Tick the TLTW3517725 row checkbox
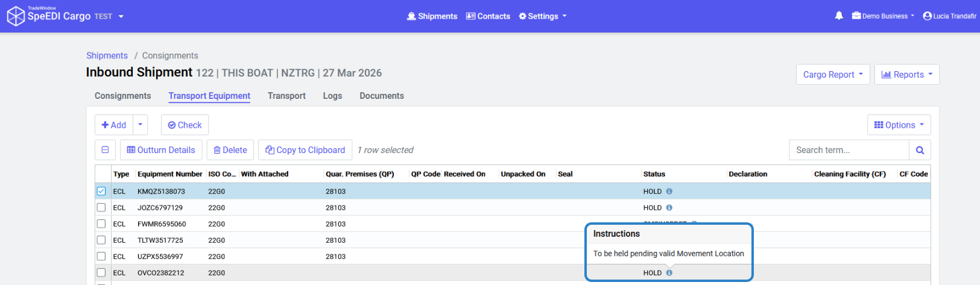980x285 pixels. (101, 240)
